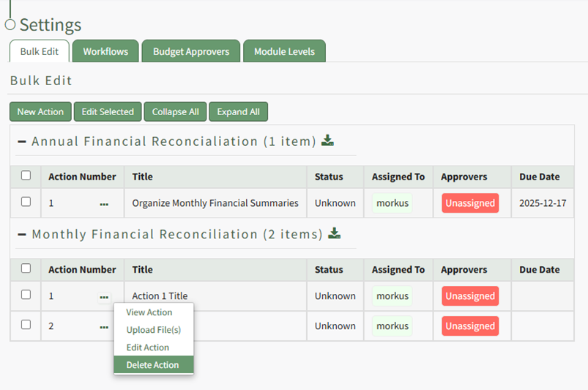Switch to the Workflows tab
This screenshot has height=390, width=588.
105,51
